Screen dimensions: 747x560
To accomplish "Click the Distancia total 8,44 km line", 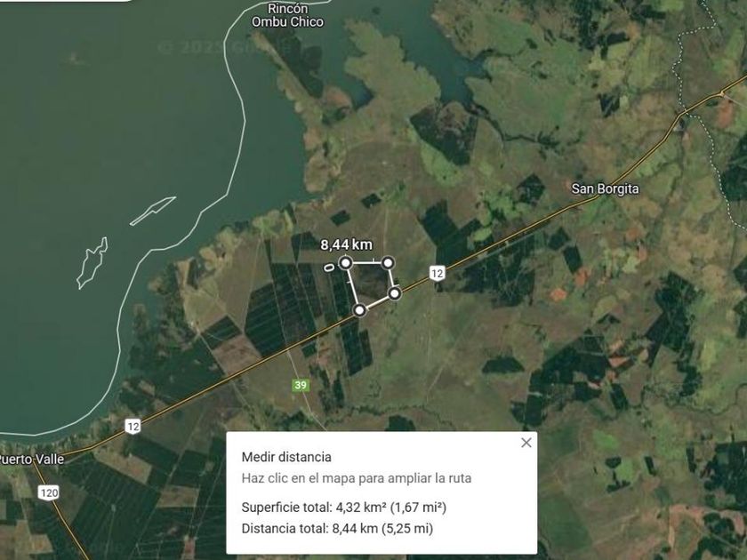I will [x=337, y=529].
